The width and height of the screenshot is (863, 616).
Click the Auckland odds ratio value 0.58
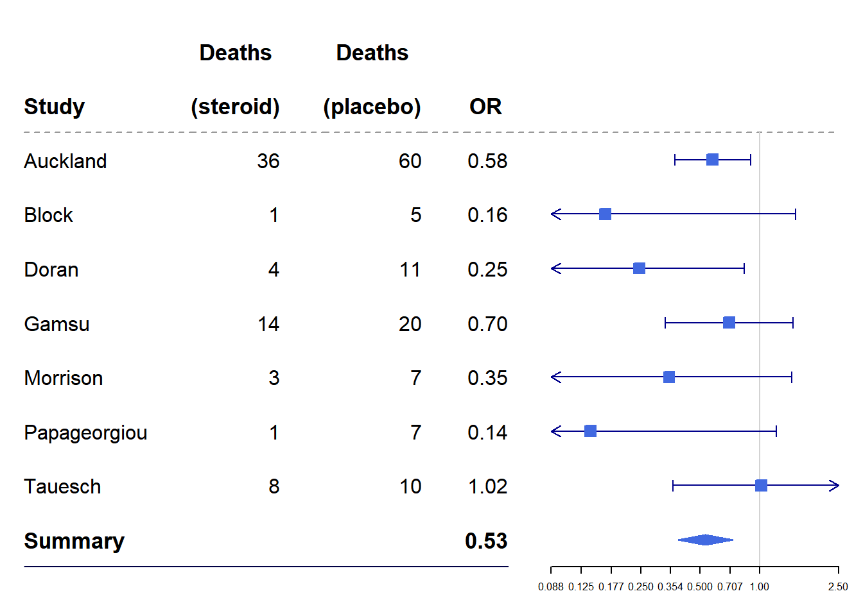[x=487, y=161]
